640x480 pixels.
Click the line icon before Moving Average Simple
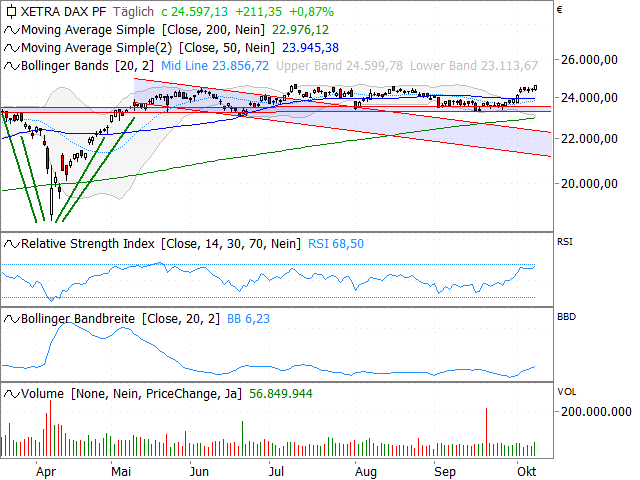pos(11,29)
